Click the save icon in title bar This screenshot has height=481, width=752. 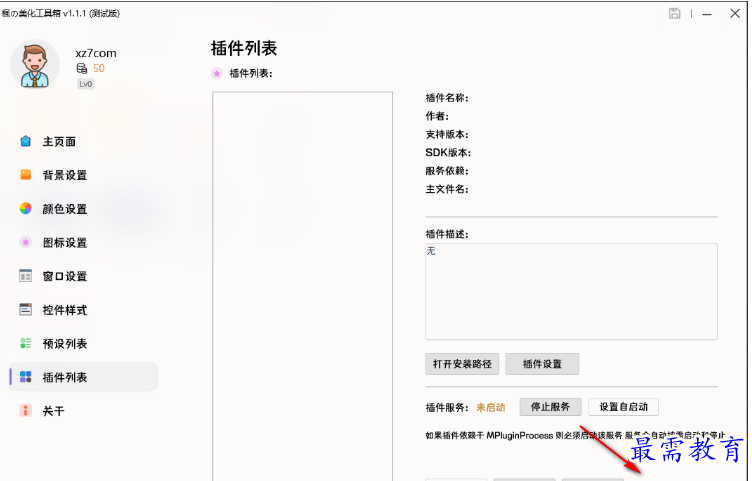pos(674,13)
